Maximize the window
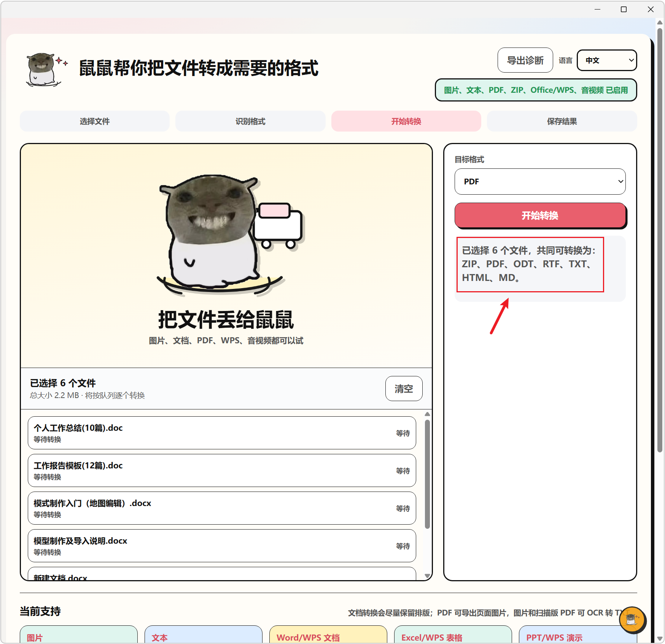This screenshot has height=644, width=665. click(x=624, y=9)
